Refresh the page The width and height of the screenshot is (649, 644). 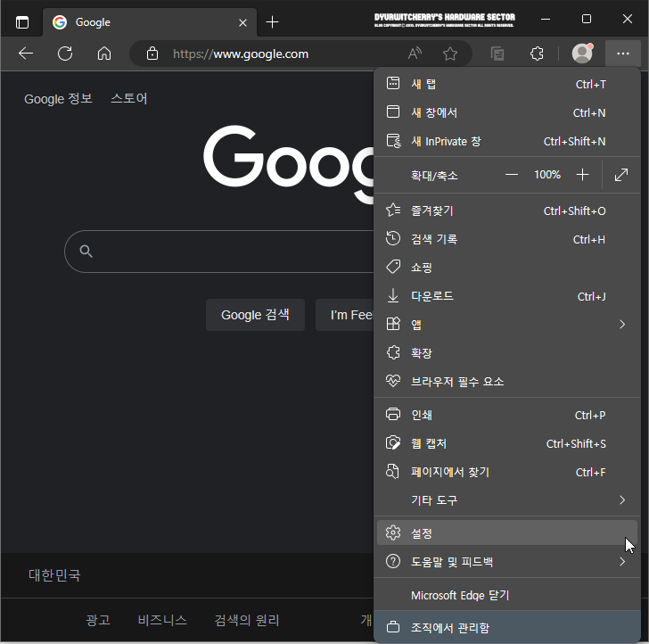65,54
